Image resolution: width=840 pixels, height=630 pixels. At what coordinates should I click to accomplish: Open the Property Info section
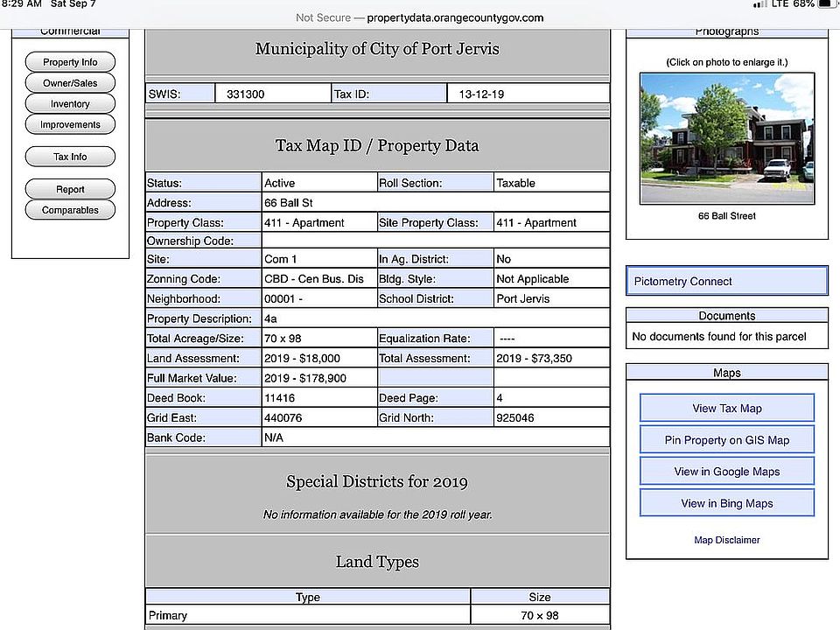[x=70, y=62]
